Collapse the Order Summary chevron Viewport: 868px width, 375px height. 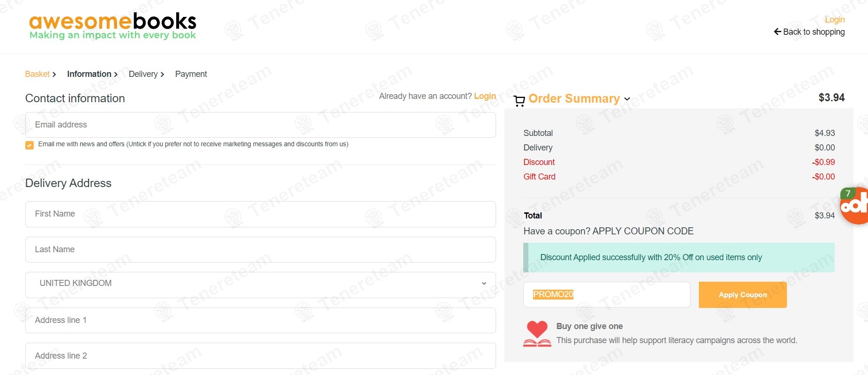pyautogui.click(x=627, y=99)
